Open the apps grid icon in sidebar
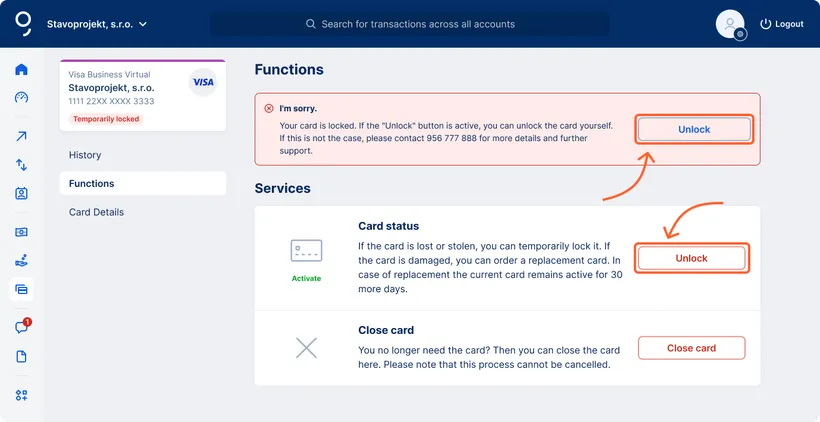820x422 pixels. click(x=21, y=395)
